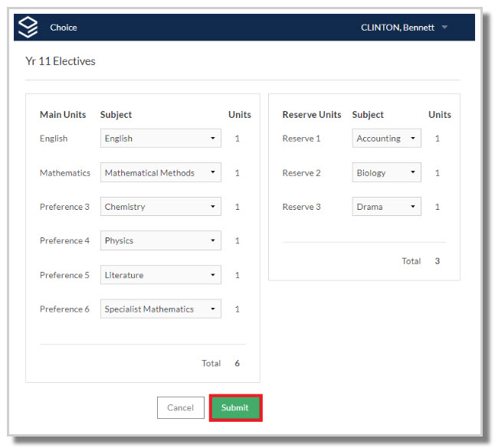Screen dimensions: 495x448
Task: Click the Preference 6 row label
Action: tap(64, 309)
